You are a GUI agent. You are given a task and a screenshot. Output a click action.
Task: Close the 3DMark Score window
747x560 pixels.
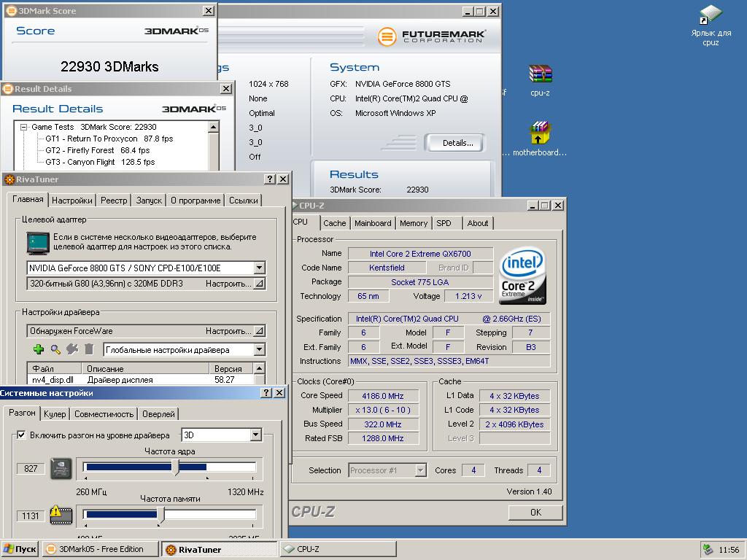[209, 10]
